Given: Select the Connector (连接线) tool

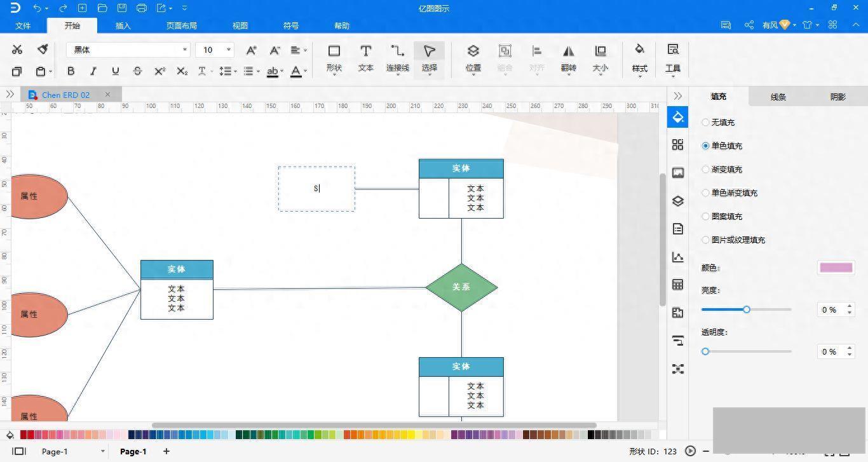Looking at the screenshot, I should (398, 58).
